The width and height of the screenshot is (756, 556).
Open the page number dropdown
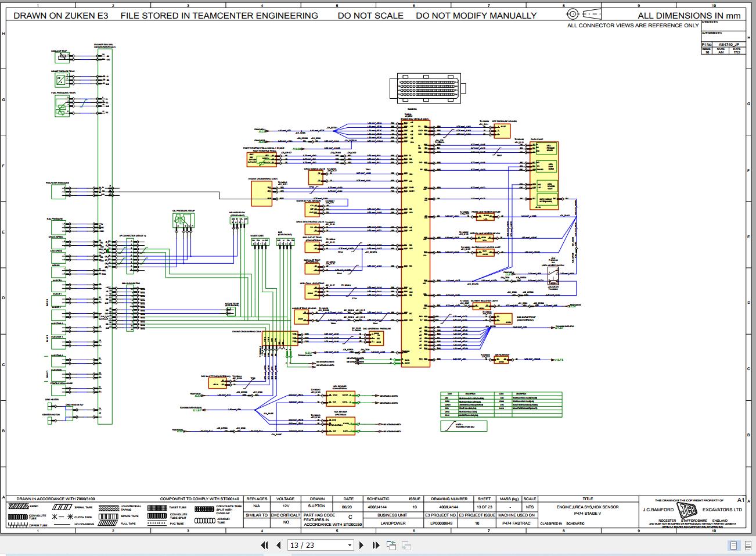tap(350, 545)
